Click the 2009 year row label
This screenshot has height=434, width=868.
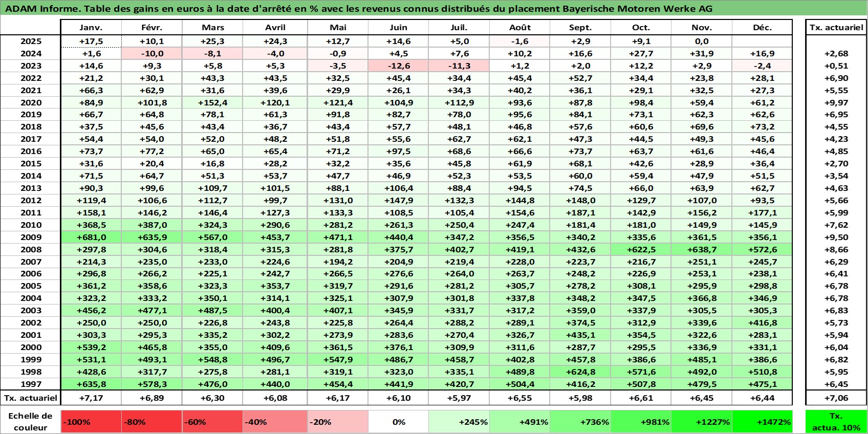click(x=31, y=237)
